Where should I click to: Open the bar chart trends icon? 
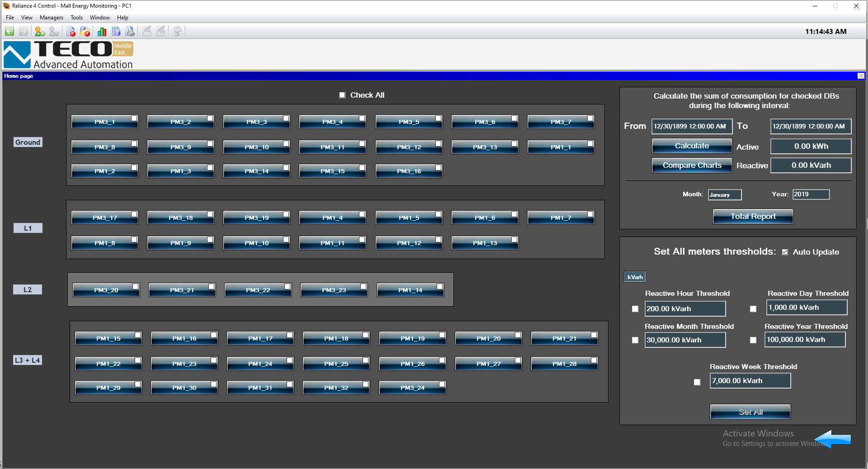(102, 31)
